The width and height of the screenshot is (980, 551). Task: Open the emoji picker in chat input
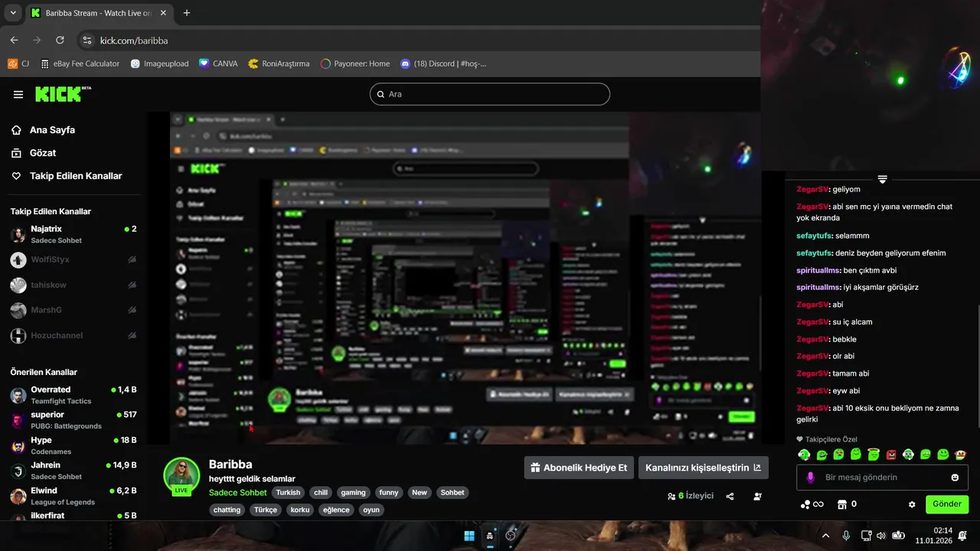click(955, 478)
